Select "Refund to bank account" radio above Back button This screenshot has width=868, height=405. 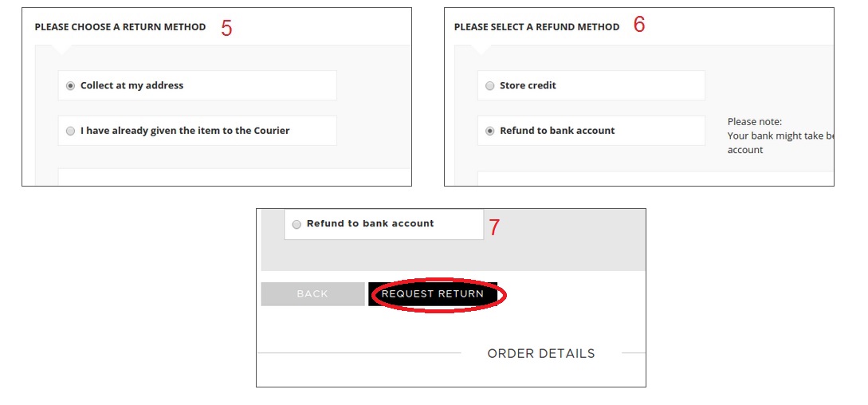click(297, 224)
